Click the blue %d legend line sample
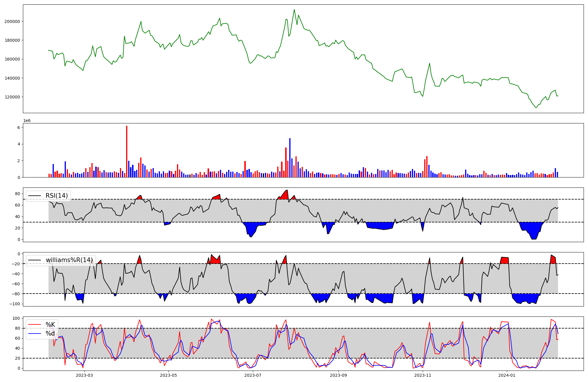Screen dimensions: 588x382 pyautogui.click(x=34, y=334)
